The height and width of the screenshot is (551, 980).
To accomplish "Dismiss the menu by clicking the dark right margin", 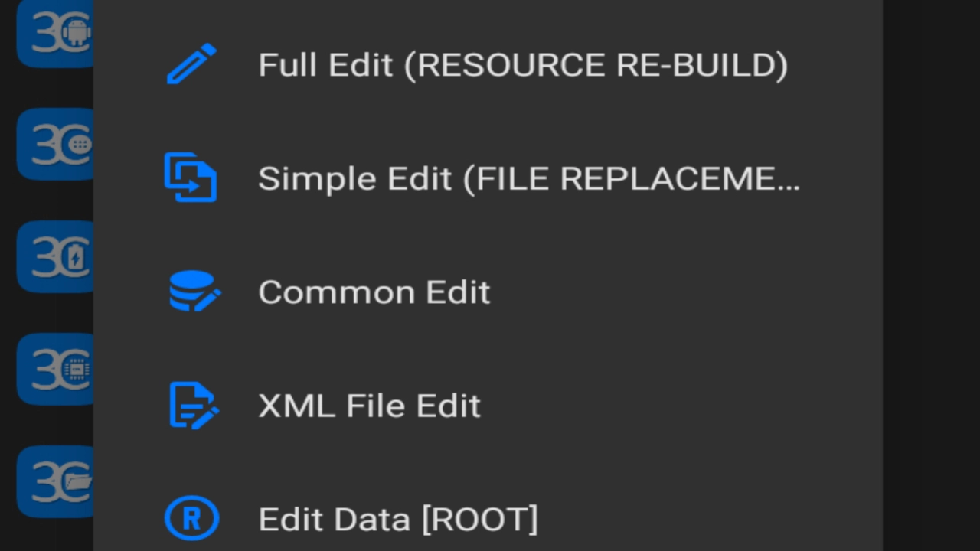I will [931, 275].
